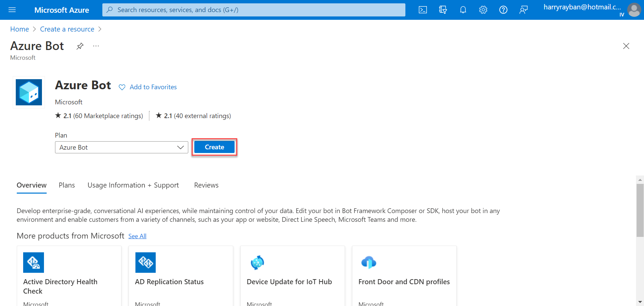Click Create to deploy Azure Bot
This screenshot has width=644, height=306.
coord(214,147)
